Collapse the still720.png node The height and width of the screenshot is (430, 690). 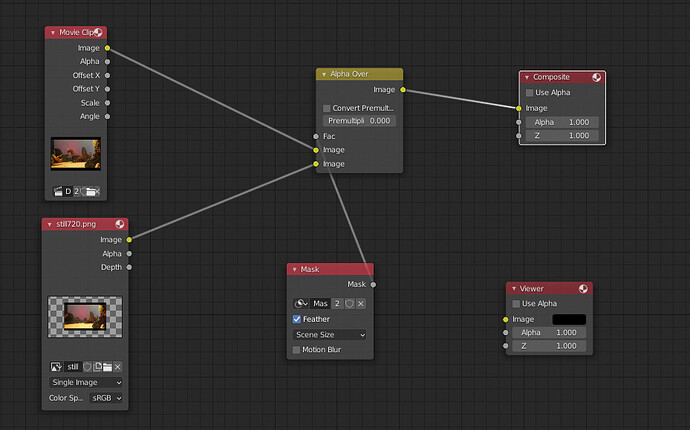(50, 224)
